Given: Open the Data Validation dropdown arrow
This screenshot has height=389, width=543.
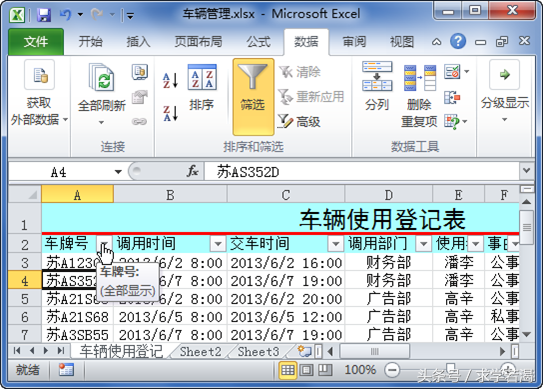Looking at the screenshot, I should (x=466, y=72).
